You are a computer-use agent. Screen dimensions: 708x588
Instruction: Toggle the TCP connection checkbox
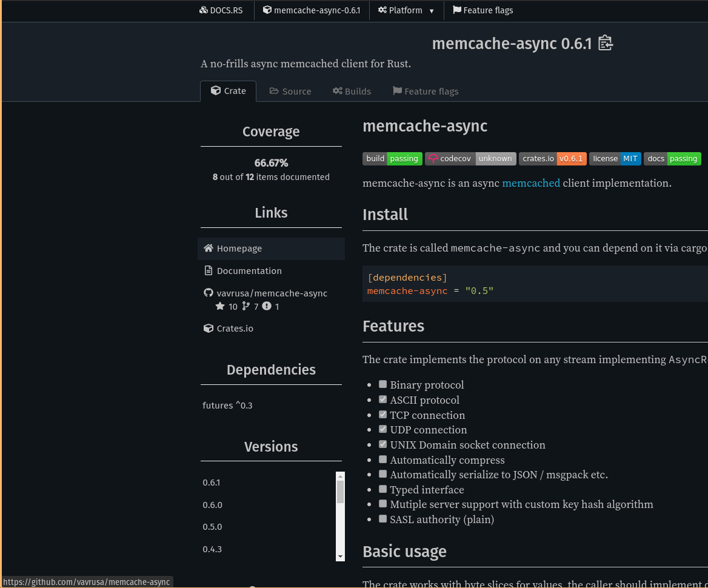click(383, 415)
